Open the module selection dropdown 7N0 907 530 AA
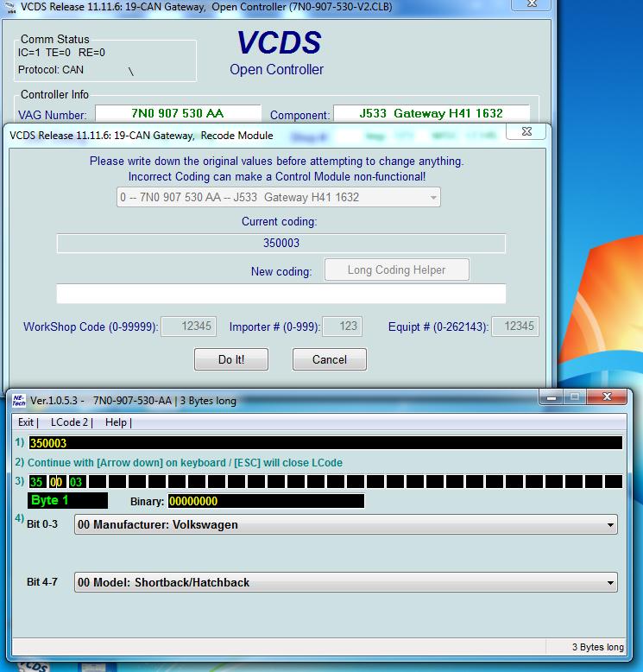Screen dimensions: 643x672 [279, 197]
